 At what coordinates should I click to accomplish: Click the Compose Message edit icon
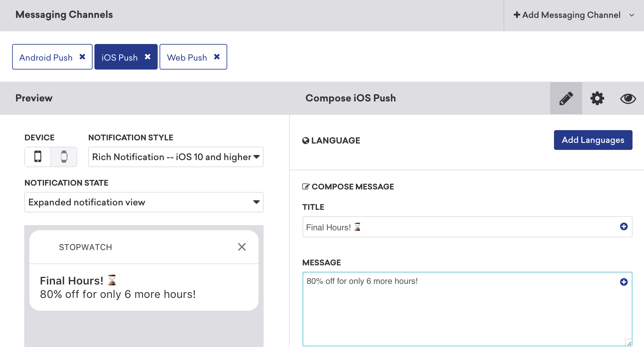coord(306,187)
